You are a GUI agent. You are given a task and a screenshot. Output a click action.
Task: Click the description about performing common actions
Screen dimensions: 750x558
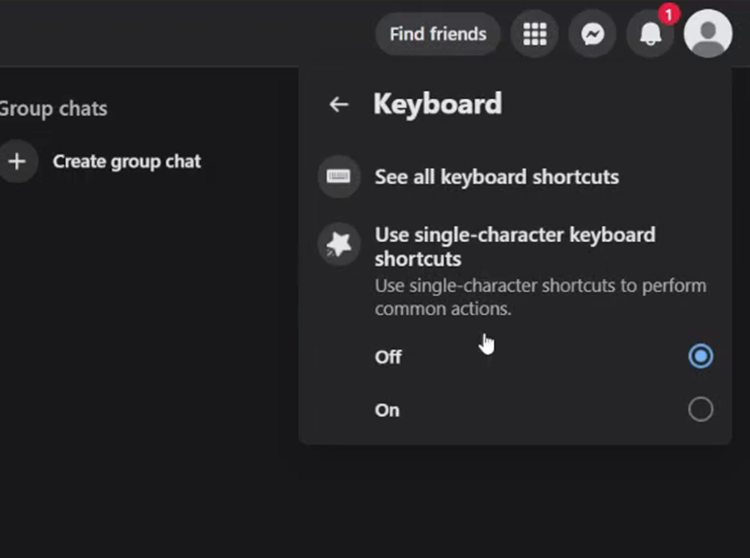(x=540, y=297)
